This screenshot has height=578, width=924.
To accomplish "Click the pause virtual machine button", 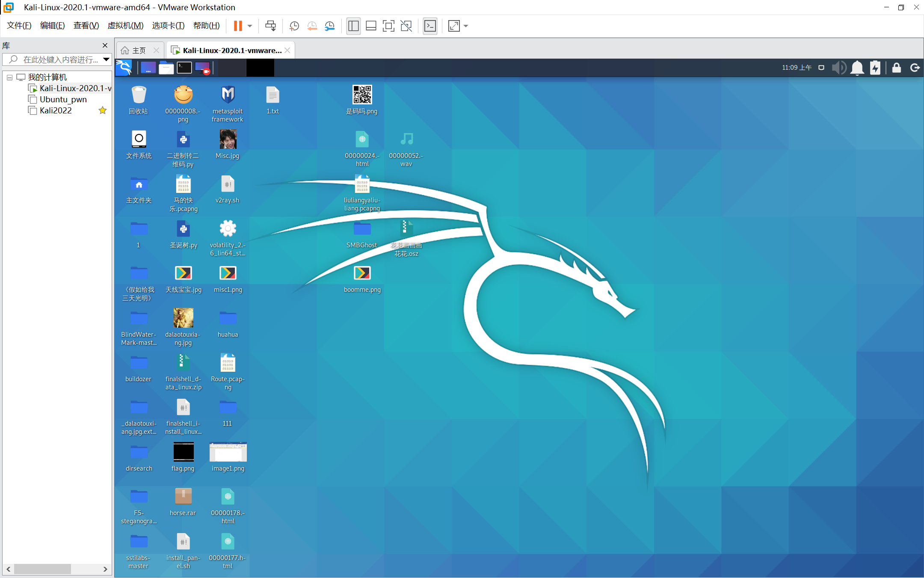I will click(238, 26).
